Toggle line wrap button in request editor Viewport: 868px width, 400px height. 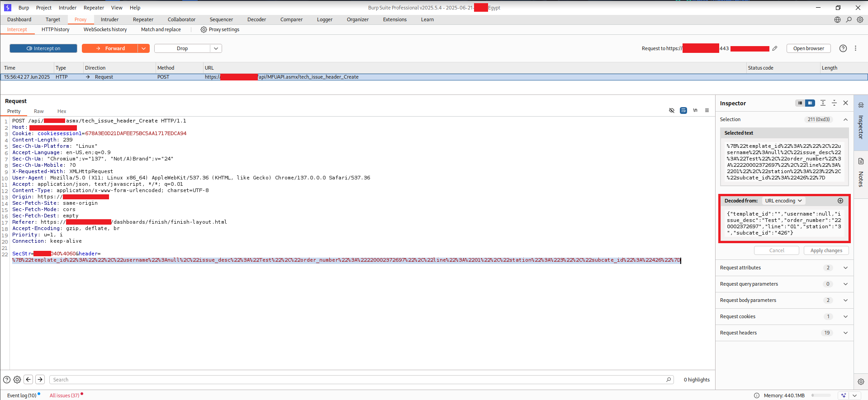point(683,110)
